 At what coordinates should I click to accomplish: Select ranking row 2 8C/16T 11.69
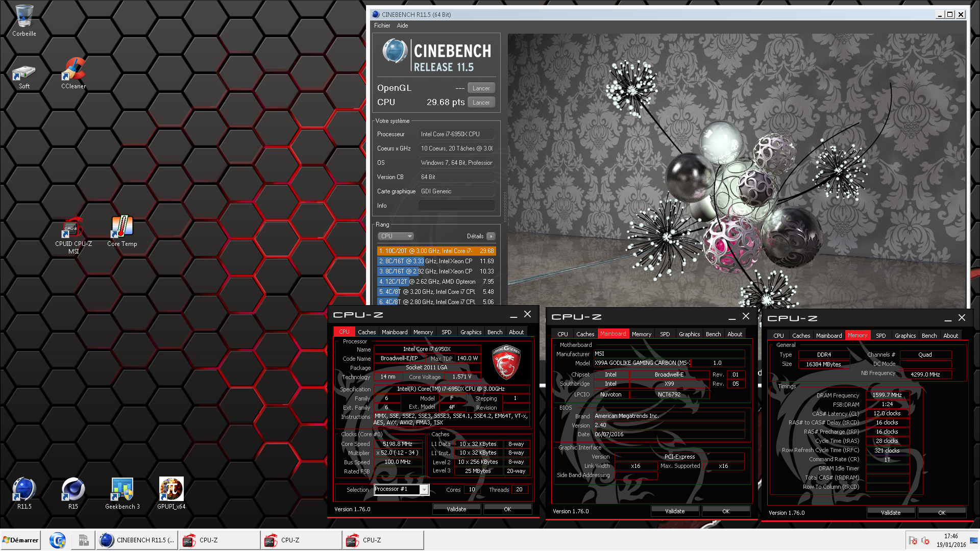[x=436, y=261]
